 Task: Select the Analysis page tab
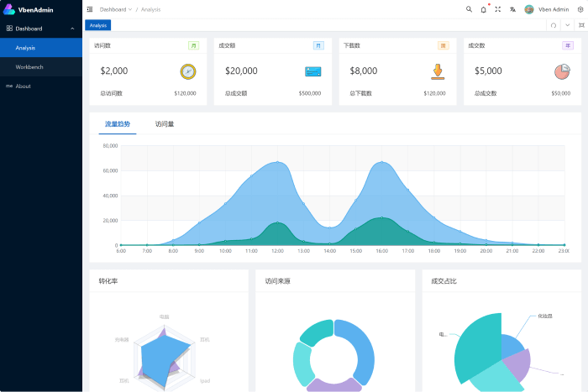(x=98, y=25)
